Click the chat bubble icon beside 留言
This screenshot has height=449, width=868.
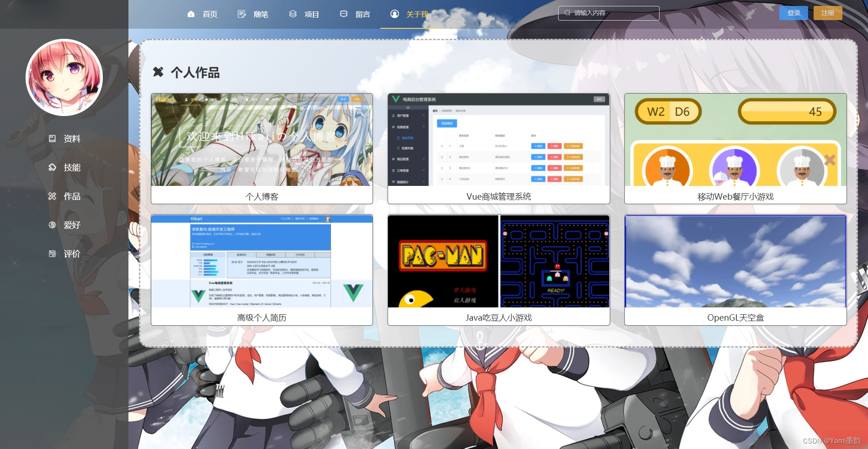[x=344, y=14]
